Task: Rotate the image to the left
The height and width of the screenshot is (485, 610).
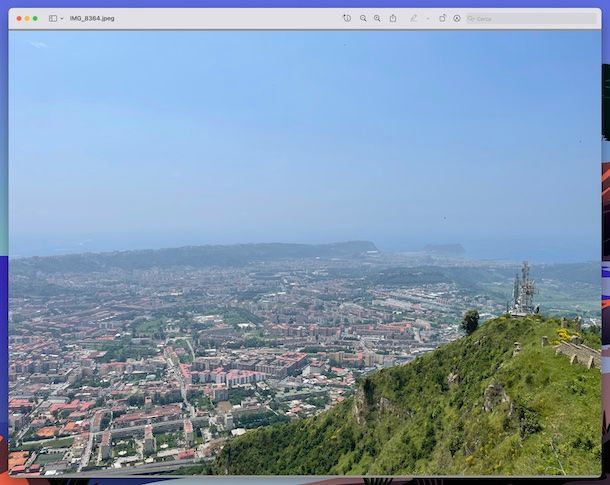Action: (442, 18)
